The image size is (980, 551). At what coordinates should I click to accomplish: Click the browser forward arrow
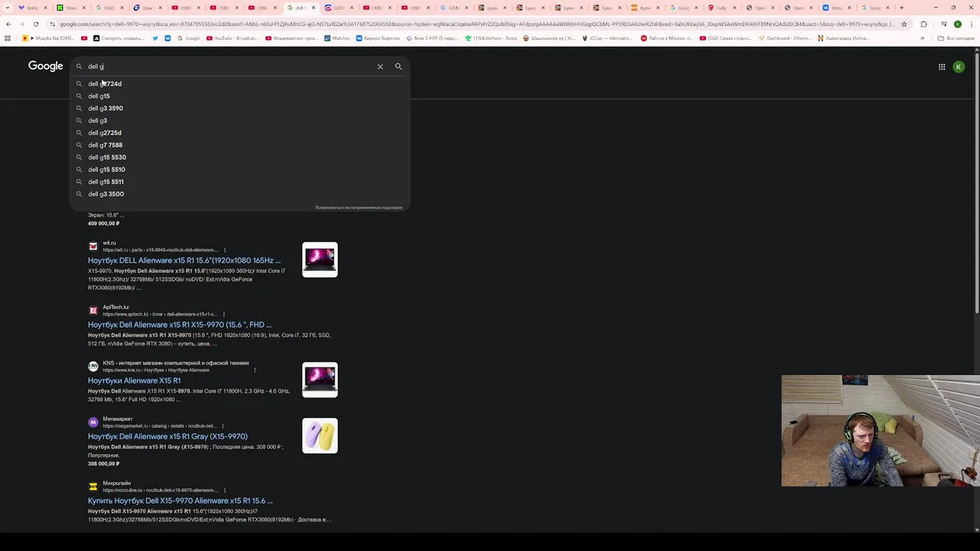[21, 24]
